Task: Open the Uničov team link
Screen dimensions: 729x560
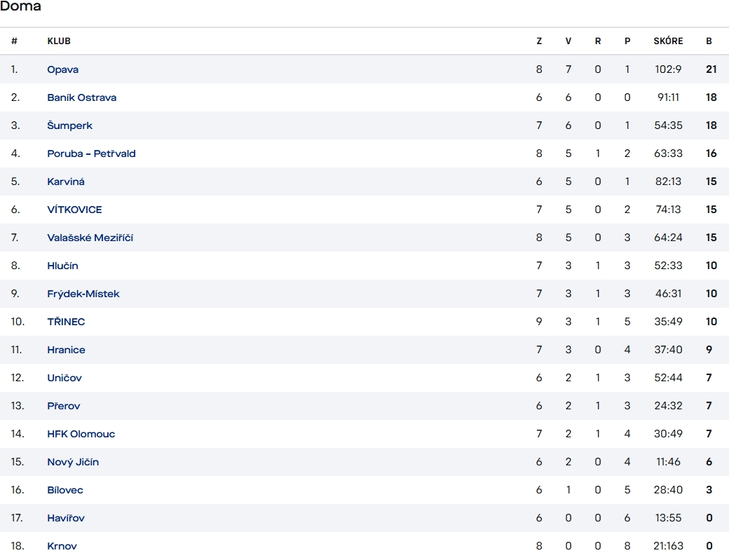Action: [x=64, y=378]
